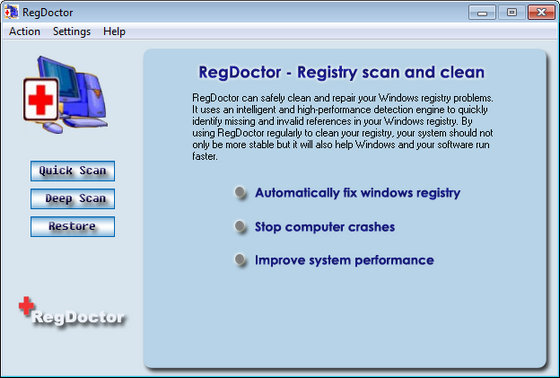Click the text Improve system performance
The height and width of the screenshot is (378, 560).
[344, 260]
